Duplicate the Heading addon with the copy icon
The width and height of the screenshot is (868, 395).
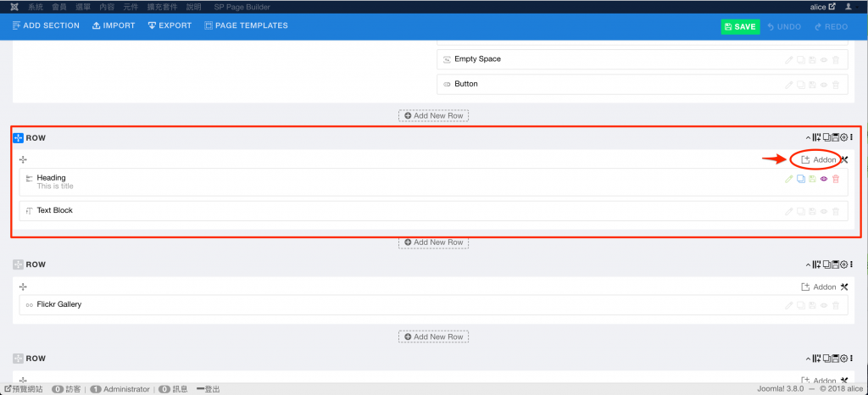point(801,179)
